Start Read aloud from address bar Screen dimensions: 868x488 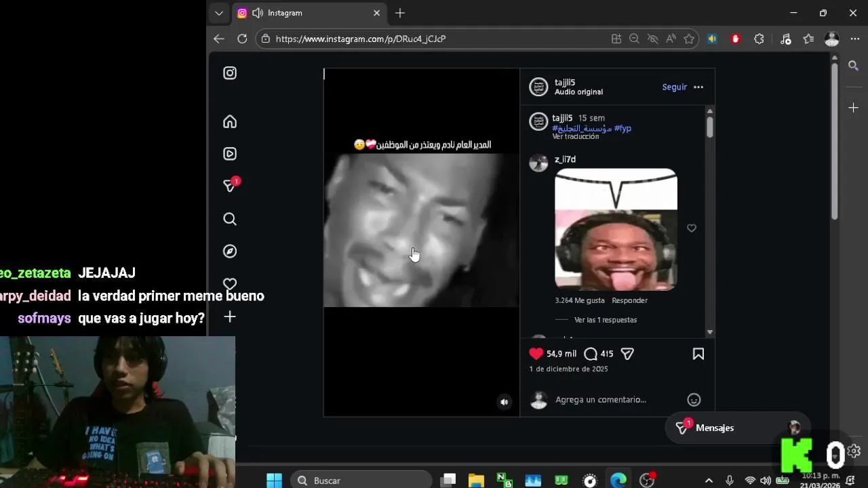tap(671, 39)
